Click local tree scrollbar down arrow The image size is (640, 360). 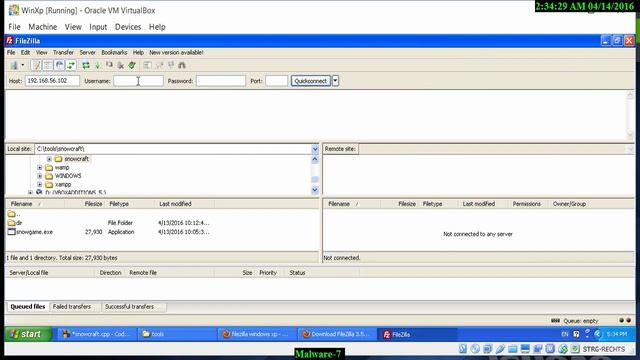(315, 190)
